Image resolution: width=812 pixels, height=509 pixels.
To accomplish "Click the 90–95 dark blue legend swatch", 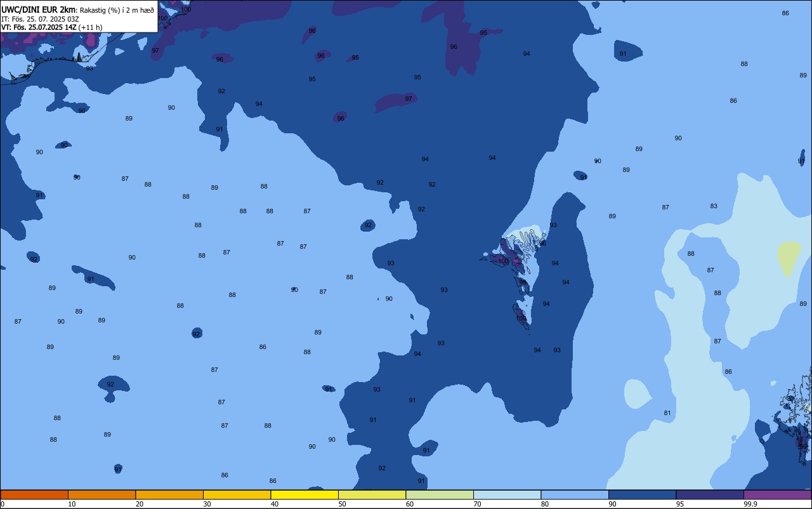I will (642, 494).
